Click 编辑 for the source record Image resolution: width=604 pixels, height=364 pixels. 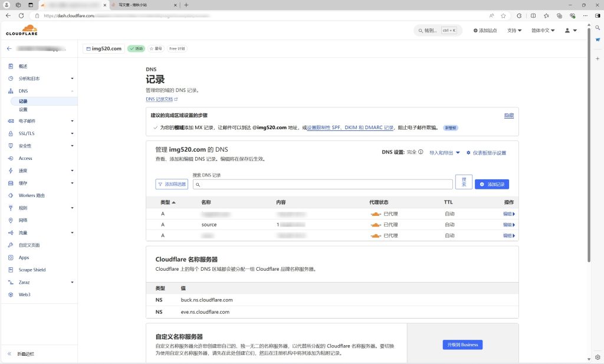(x=509, y=225)
